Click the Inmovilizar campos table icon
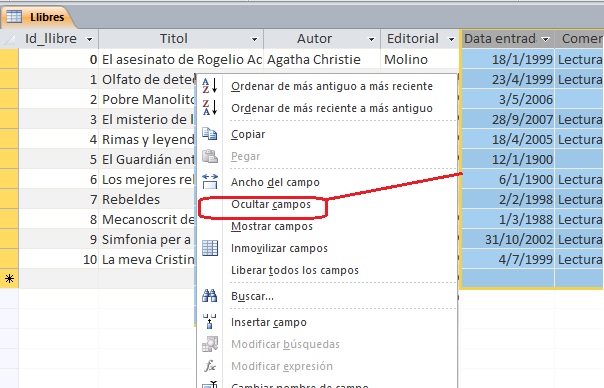Screen dimensions: 604x388 210,248
